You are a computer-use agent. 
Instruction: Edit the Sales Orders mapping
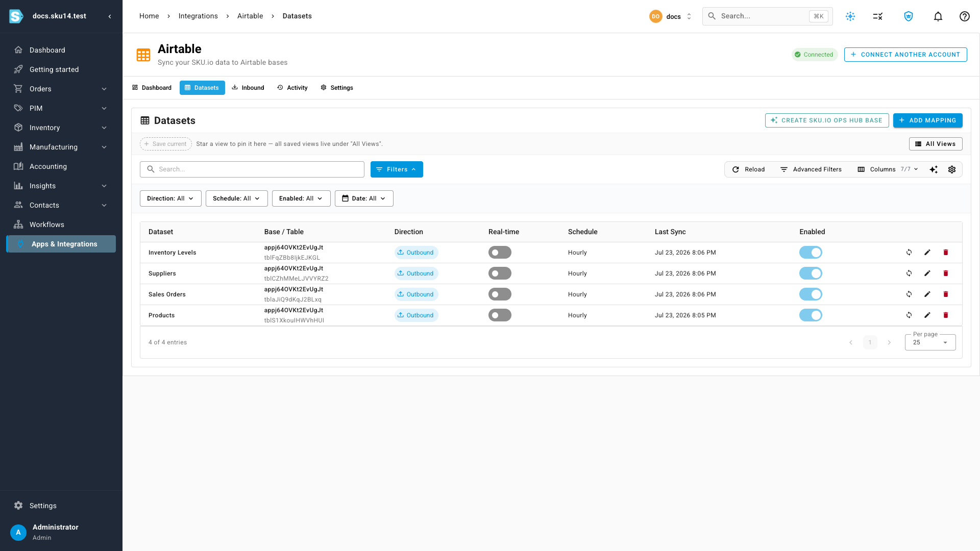pyautogui.click(x=927, y=294)
